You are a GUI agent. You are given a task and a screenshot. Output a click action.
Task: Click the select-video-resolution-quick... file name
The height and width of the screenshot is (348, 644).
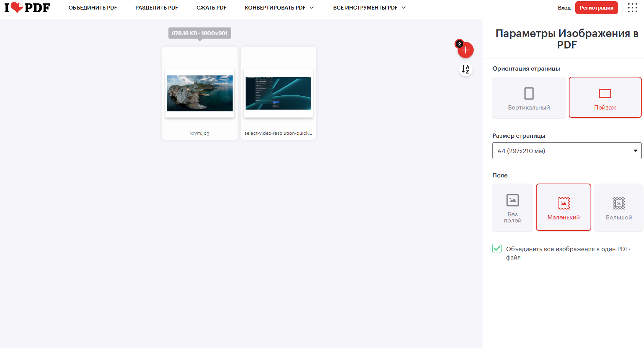click(x=278, y=133)
